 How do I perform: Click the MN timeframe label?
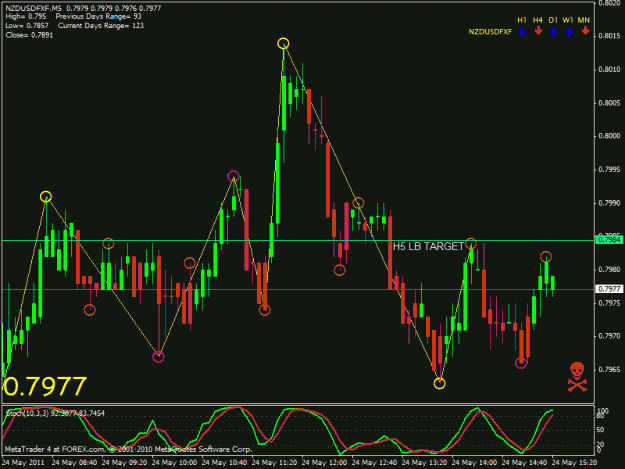coord(584,20)
